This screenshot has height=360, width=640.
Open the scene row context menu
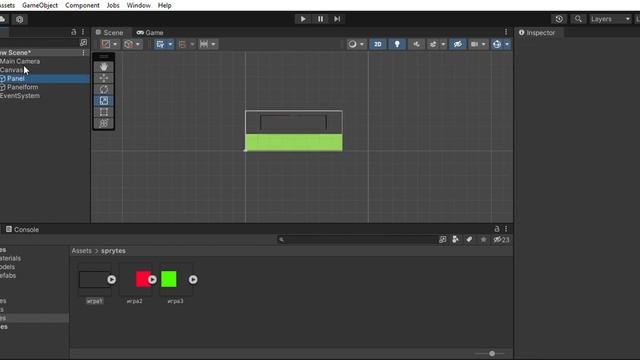click(83, 53)
